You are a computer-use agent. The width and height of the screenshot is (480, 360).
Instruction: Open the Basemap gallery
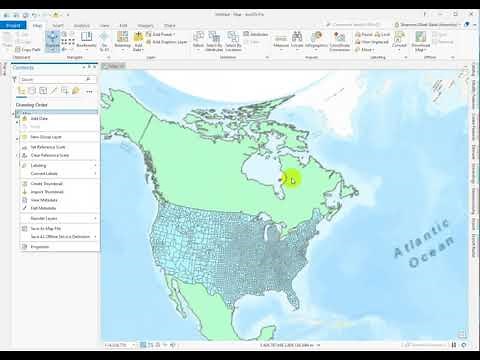122,41
